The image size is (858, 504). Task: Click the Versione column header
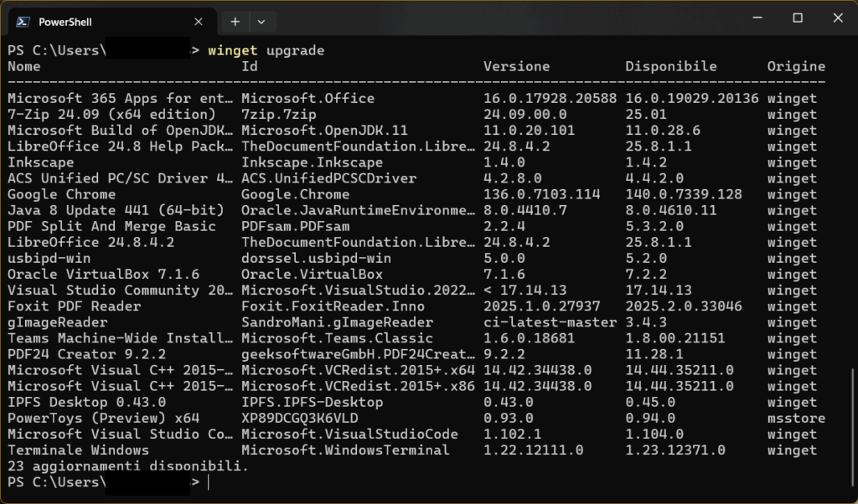[516, 66]
